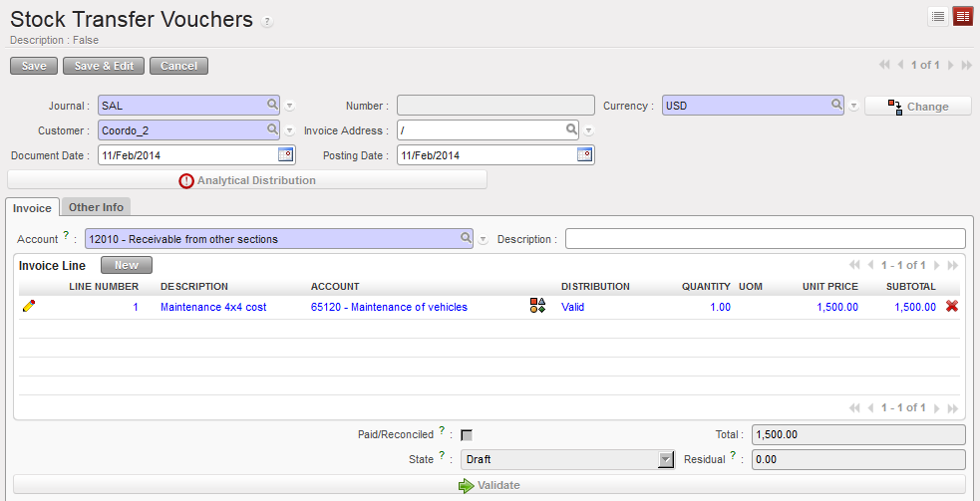Expand the State dropdown
This screenshot has height=501, width=980.
(666, 459)
